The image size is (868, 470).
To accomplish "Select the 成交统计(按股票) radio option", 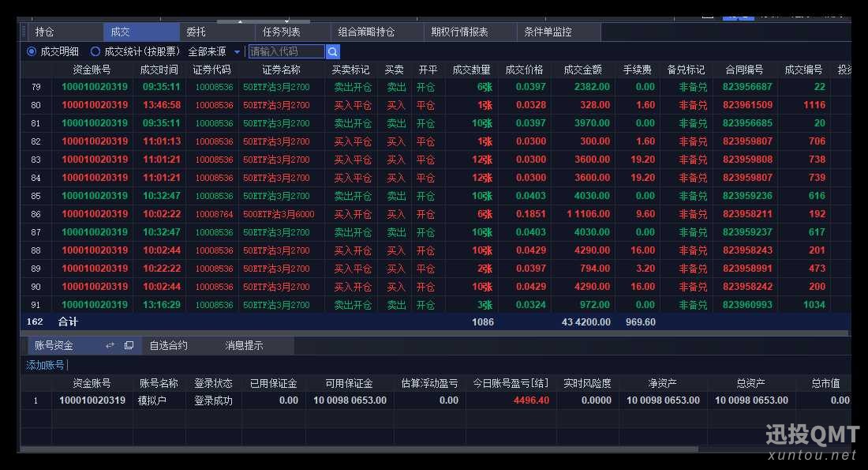I will click(95, 51).
